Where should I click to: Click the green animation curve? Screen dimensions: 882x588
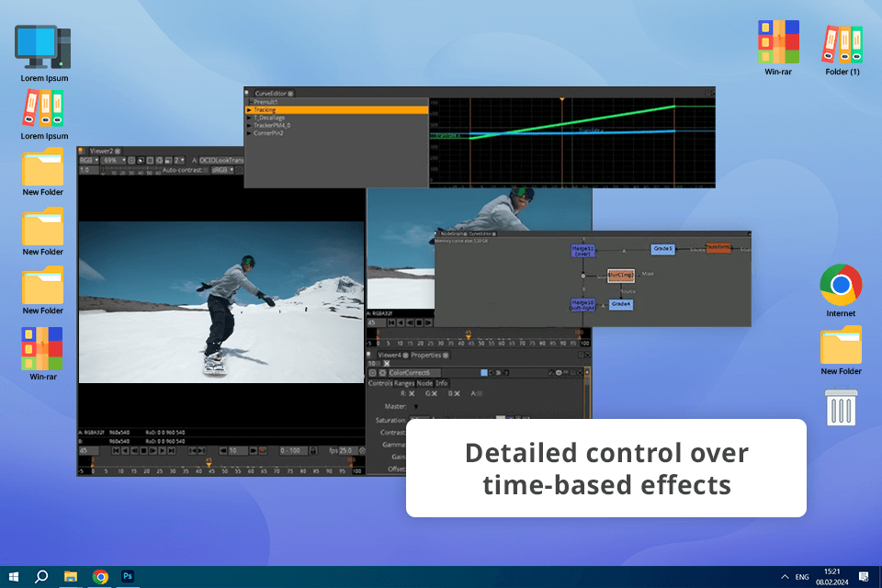point(573,121)
